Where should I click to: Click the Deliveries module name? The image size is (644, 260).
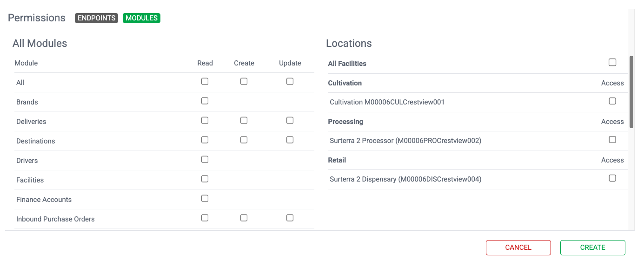(31, 122)
